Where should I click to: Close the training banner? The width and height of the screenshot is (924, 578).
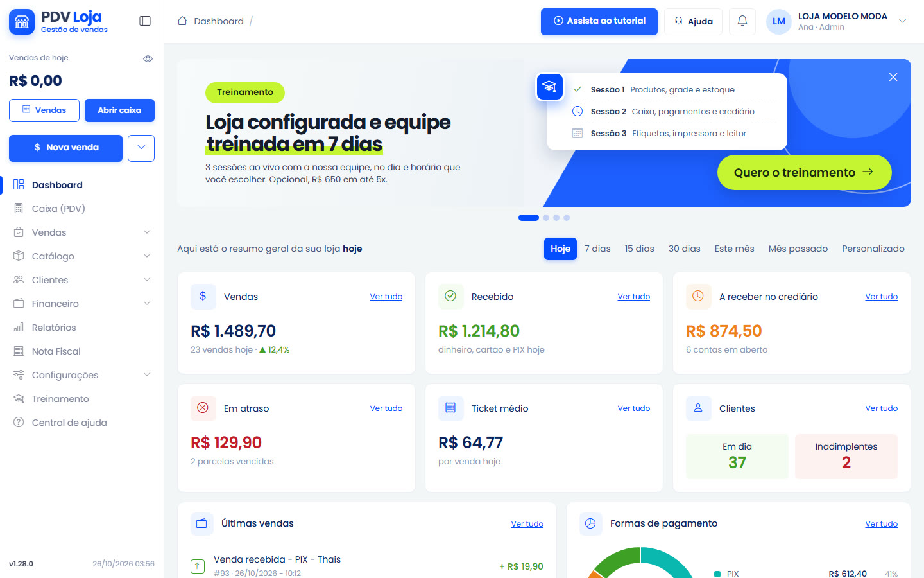(893, 77)
